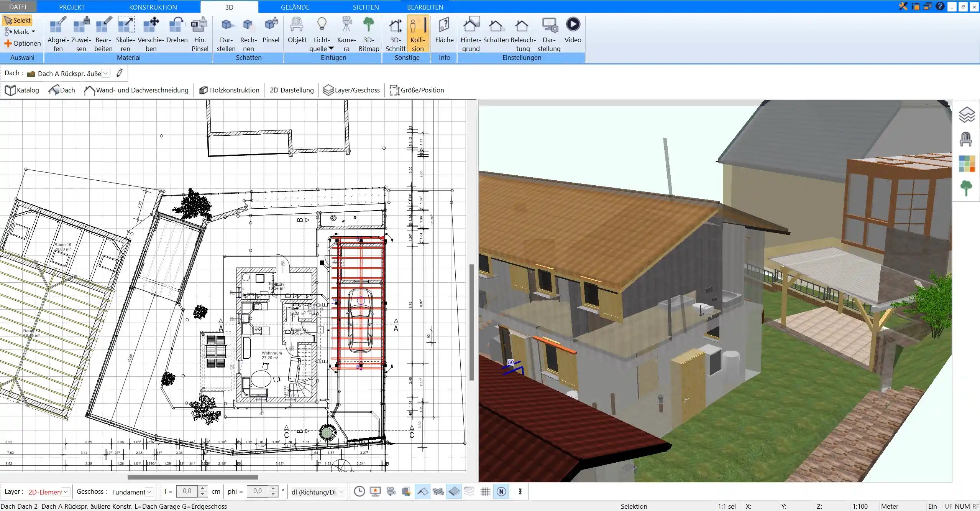Expand the Geschoss dropdown
The height and width of the screenshot is (511, 980).
tap(149, 492)
